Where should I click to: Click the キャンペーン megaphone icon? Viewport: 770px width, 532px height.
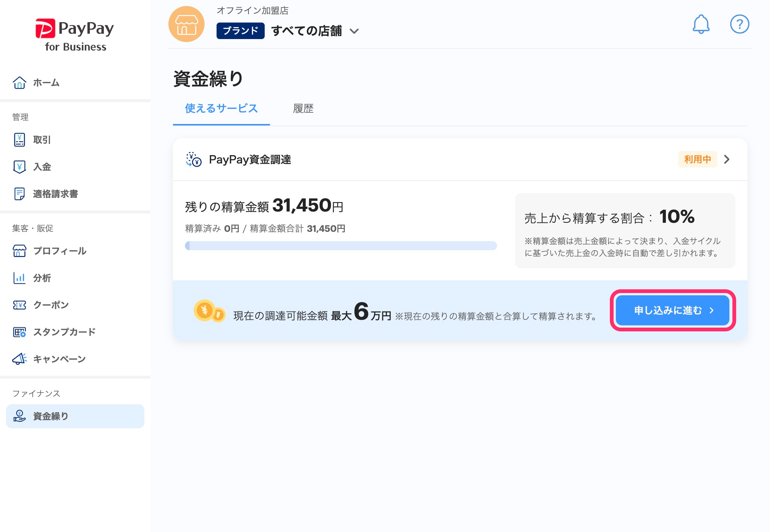(20, 359)
